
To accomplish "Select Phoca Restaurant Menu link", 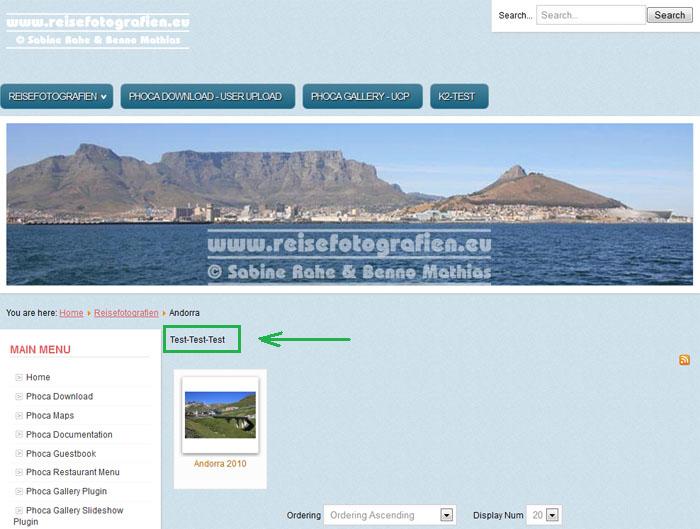I will (72, 473).
